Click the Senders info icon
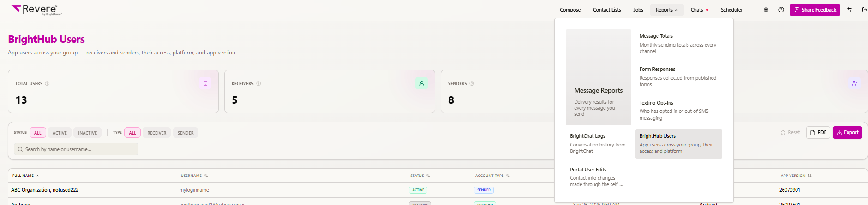The height and width of the screenshot is (205, 868). 472,84
